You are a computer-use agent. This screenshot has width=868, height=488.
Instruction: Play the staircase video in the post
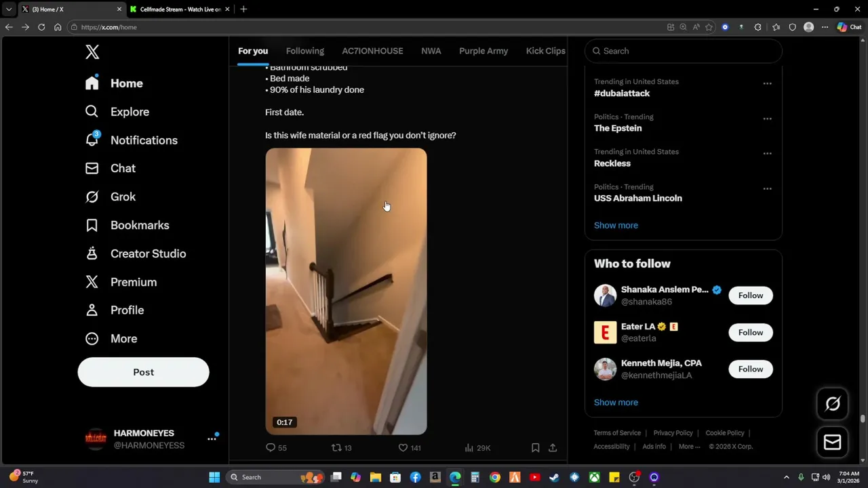click(x=346, y=291)
